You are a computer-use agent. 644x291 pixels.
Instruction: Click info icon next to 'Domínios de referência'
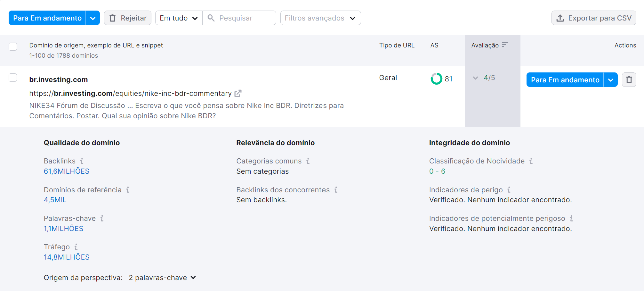(128, 190)
